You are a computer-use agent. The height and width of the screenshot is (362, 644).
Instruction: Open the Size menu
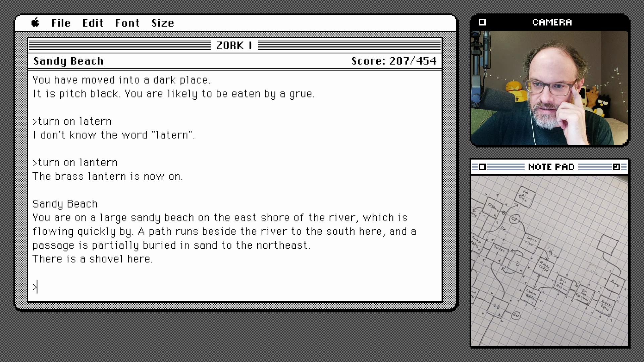click(x=163, y=23)
